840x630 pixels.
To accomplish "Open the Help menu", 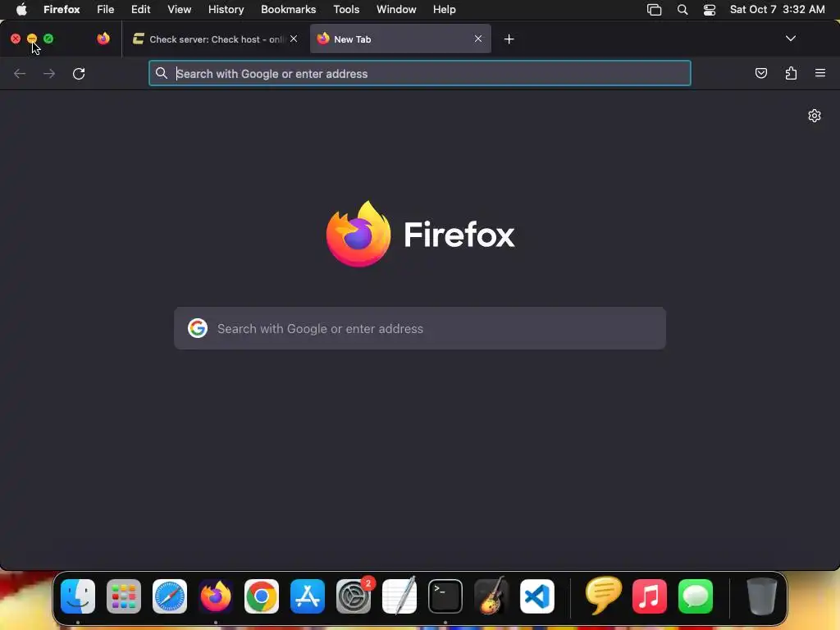I will [444, 10].
